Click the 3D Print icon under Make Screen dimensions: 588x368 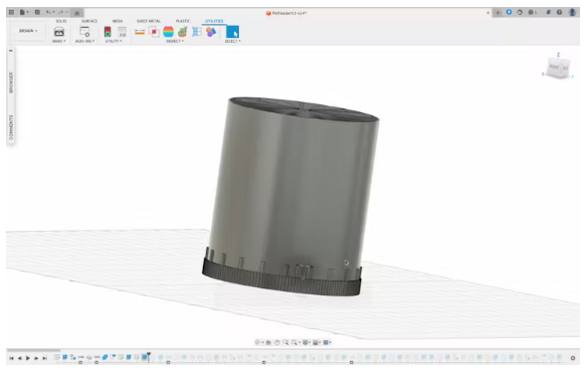point(59,32)
